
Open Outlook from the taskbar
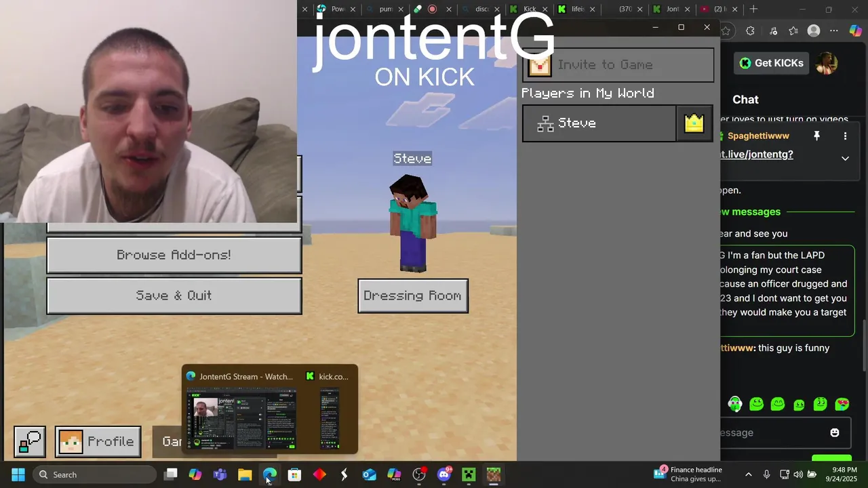pos(369,474)
